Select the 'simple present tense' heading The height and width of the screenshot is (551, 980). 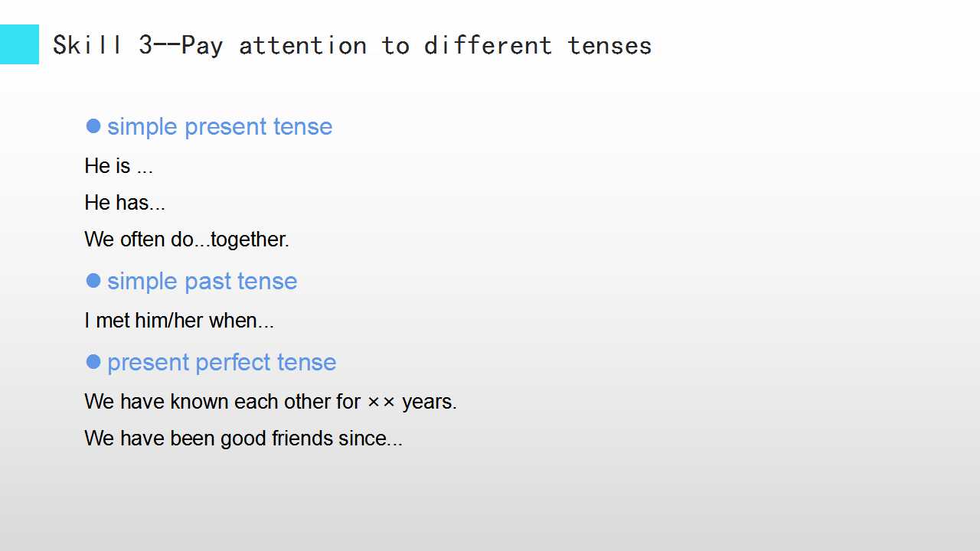tap(220, 126)
